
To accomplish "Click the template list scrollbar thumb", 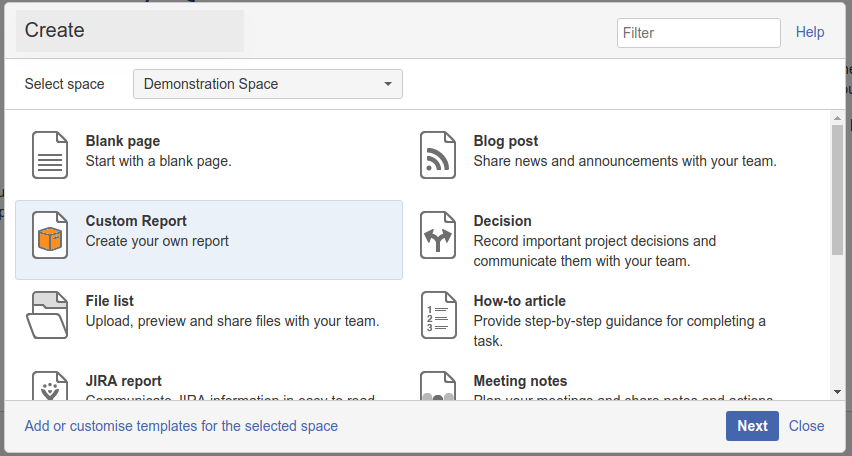I will pyautogui.click(x=837, y=189).
